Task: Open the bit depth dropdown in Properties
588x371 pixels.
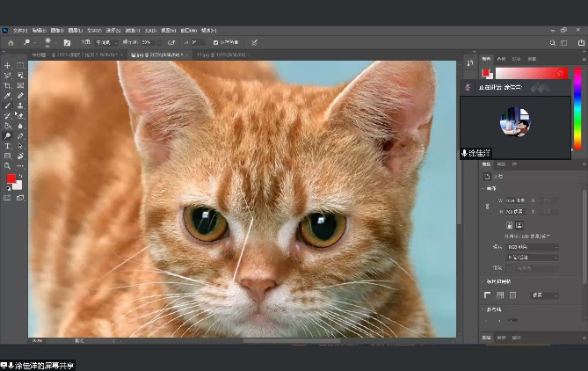Action: pyautogui.click(x=532, y=256)
